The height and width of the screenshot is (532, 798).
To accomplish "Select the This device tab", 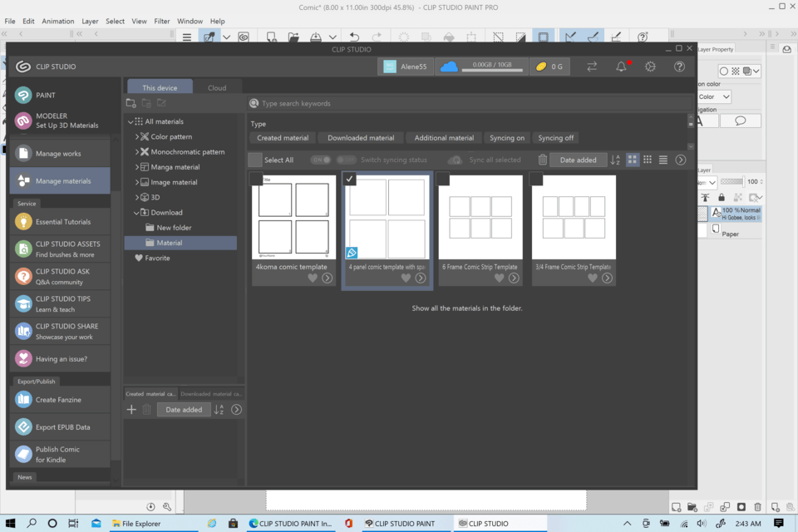I will point(160,87).
